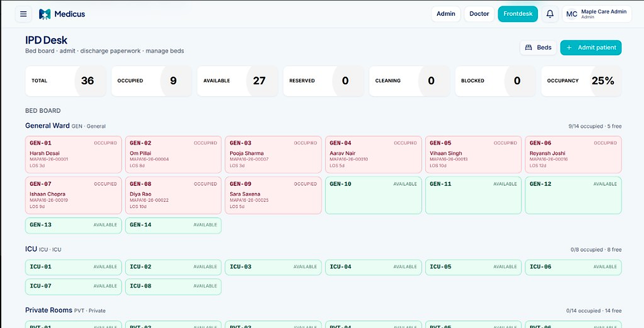The image size is (644, 328).
Task: Select available bed ICU-08
Action: pos(173,287)
